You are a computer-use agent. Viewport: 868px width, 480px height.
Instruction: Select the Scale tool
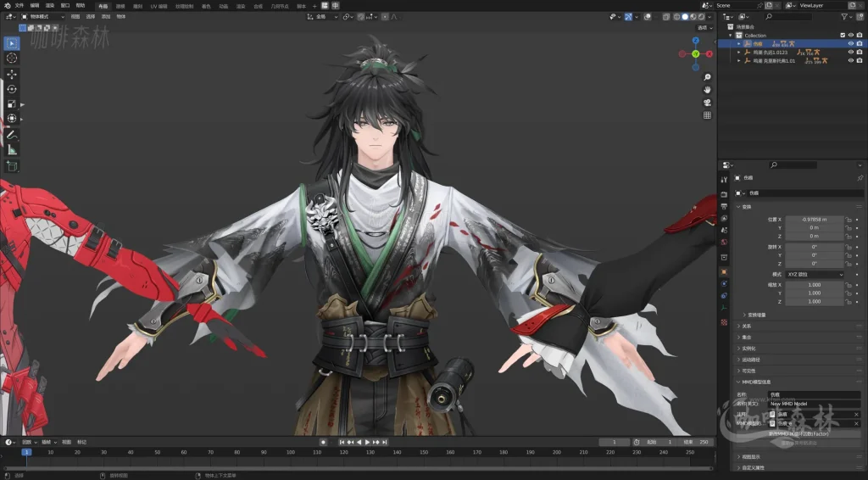point(12,104)
